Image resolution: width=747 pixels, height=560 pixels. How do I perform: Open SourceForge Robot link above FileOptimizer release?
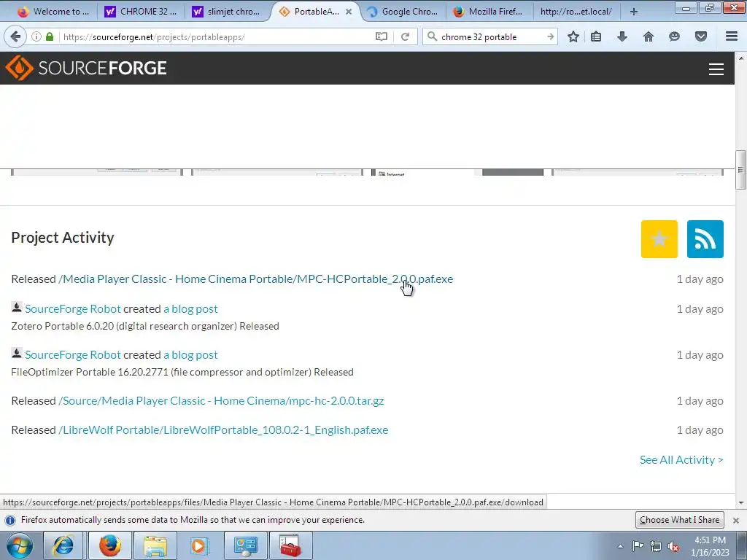coord(73,355)
